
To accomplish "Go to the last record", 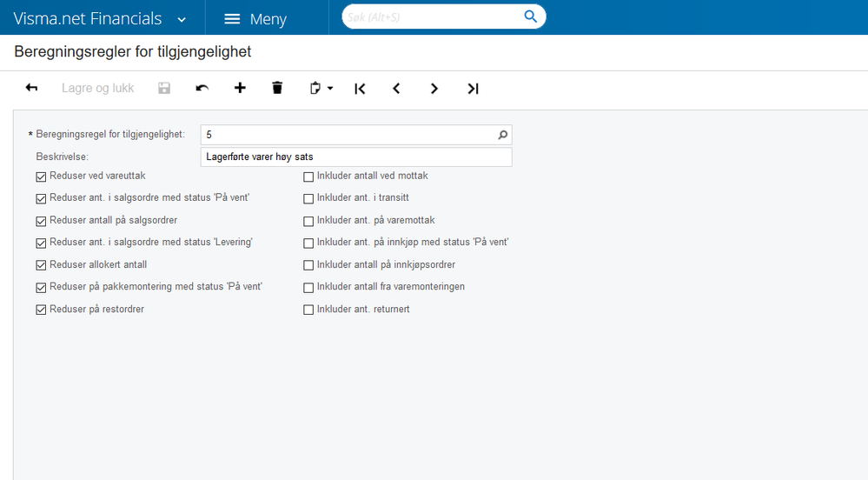I will click(x=473, y=89).
